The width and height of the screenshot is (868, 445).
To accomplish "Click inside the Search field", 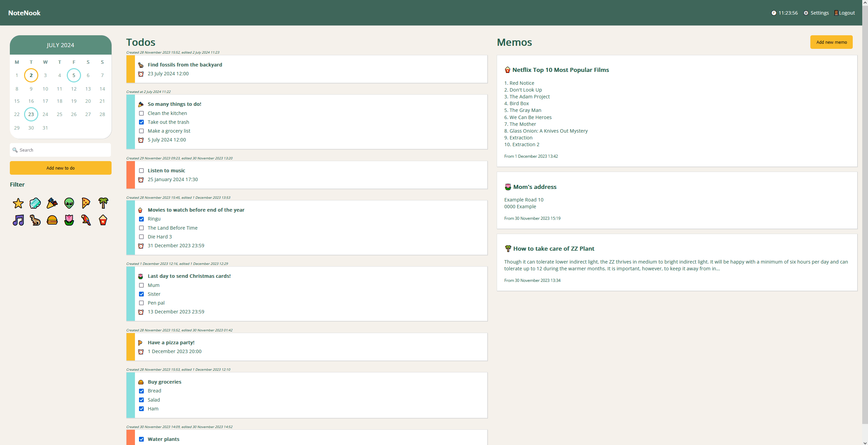I will pos(60,150).
